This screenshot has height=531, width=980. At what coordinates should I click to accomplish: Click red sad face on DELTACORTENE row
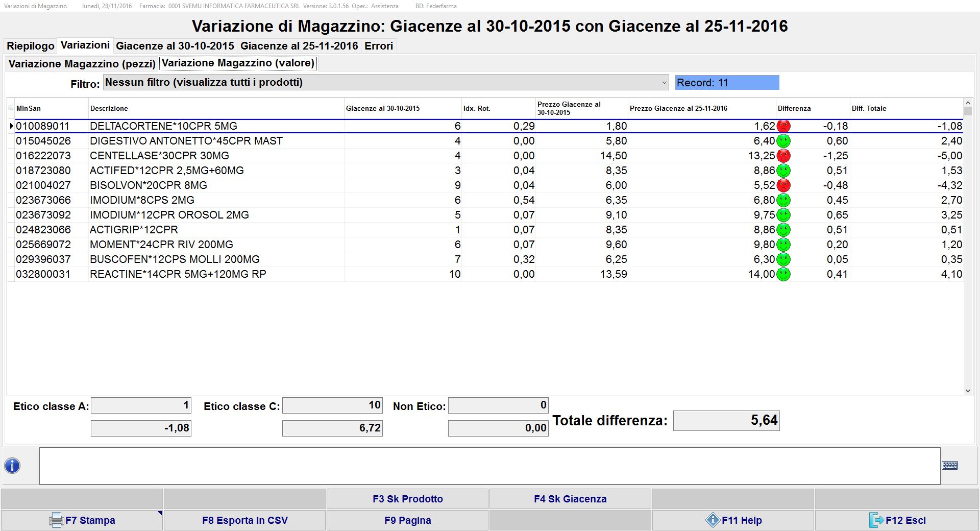[x=783, y=126]
